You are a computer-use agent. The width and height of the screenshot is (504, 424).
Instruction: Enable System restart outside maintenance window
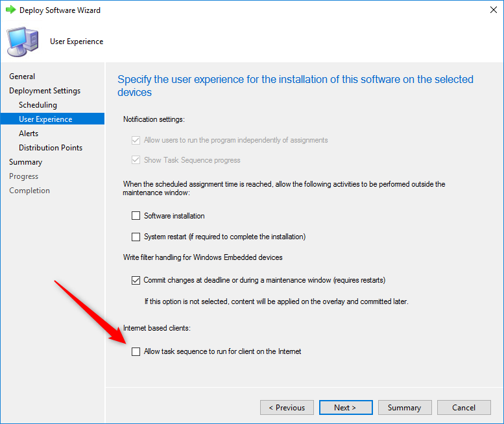point(136,237)
